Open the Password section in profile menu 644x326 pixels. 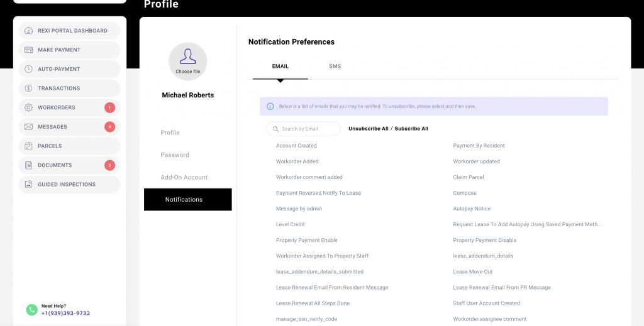[x=174, y=155]
